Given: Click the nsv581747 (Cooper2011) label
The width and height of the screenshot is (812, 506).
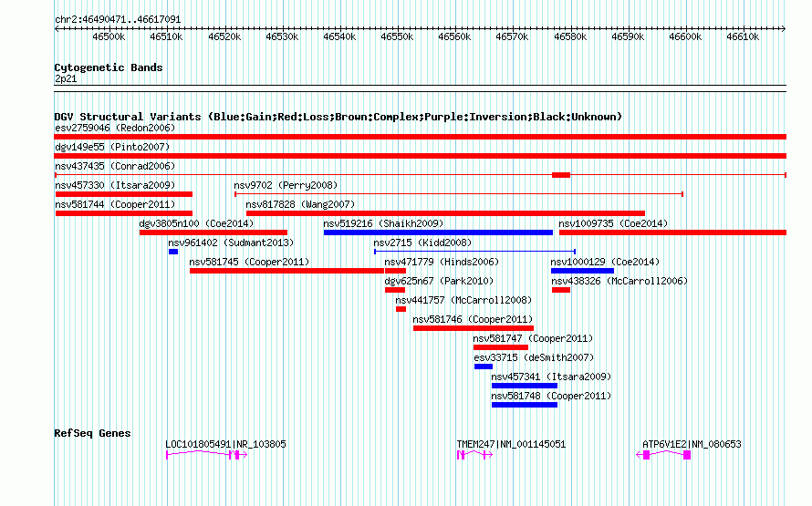Looking at the screenshot, I should [533, 338].
